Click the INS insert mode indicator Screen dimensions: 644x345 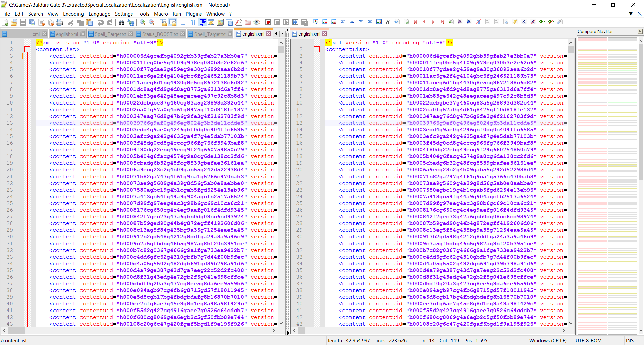(x=630, y=340)
